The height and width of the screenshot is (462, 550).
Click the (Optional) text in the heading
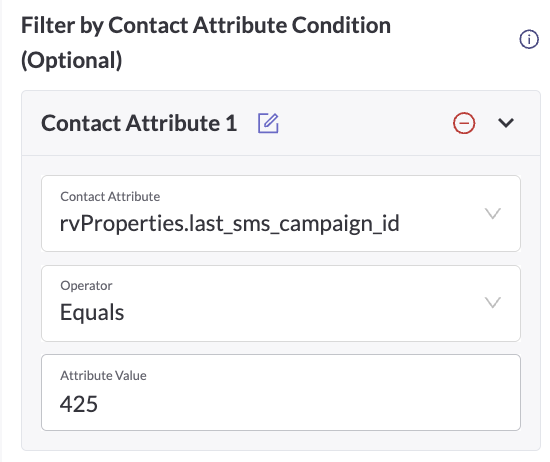pyautogui.click(x=72, y=60)
